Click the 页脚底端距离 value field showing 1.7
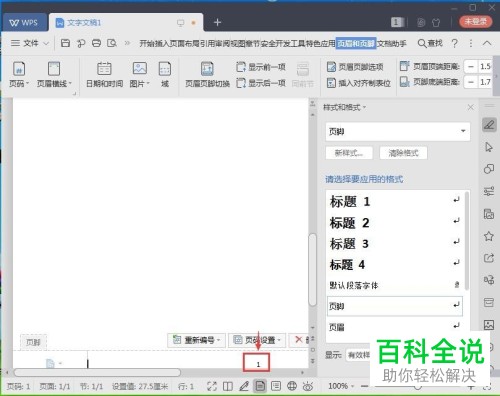Viewport: 500px width, 396px height. click(x=485, y=82)
